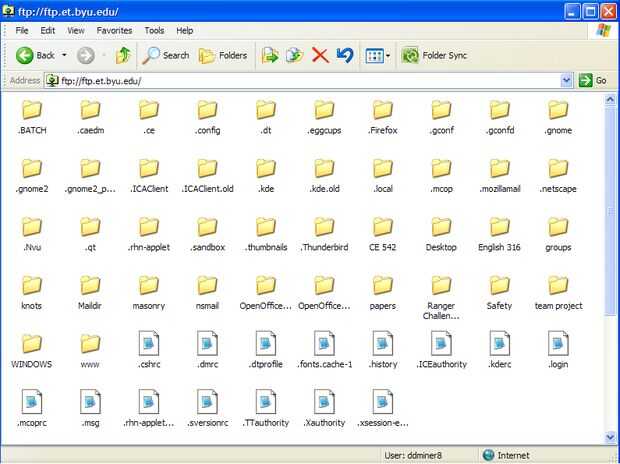Image resolution: width=620 pixels, height=464 pixels.
Task: Select the knots folder
Action: 32,293
